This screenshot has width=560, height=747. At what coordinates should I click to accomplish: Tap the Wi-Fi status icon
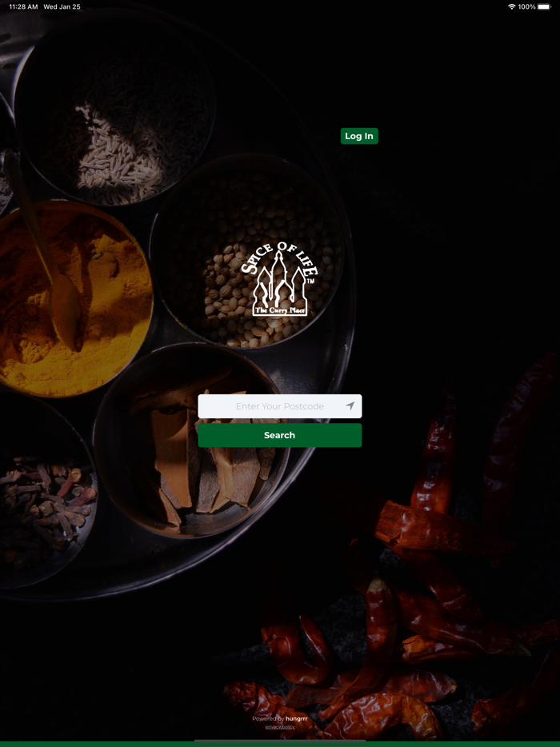tap(512, 6)
